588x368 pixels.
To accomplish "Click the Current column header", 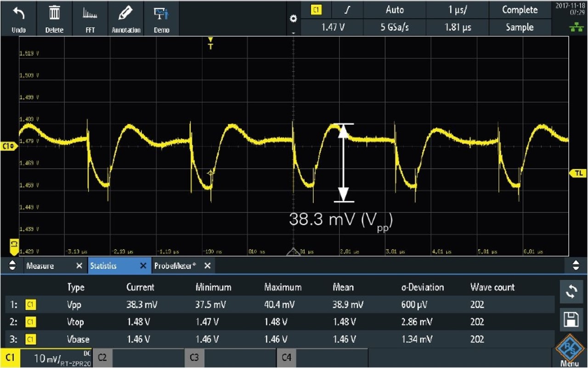I will coord(140,288).
